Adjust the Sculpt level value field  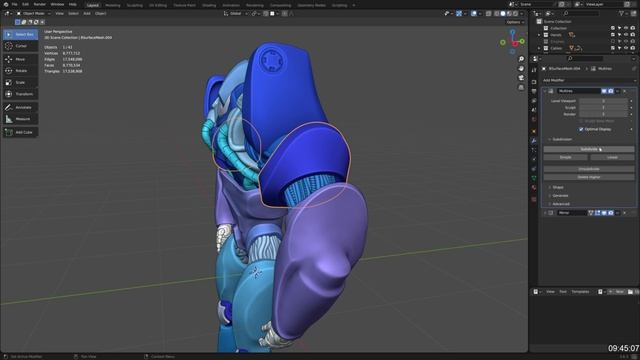coord(603,107)
